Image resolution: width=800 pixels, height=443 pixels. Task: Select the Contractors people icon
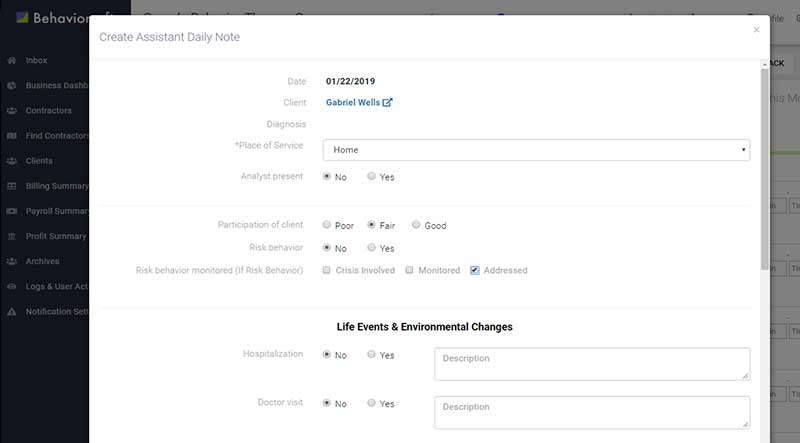click(x=11, y=110)
